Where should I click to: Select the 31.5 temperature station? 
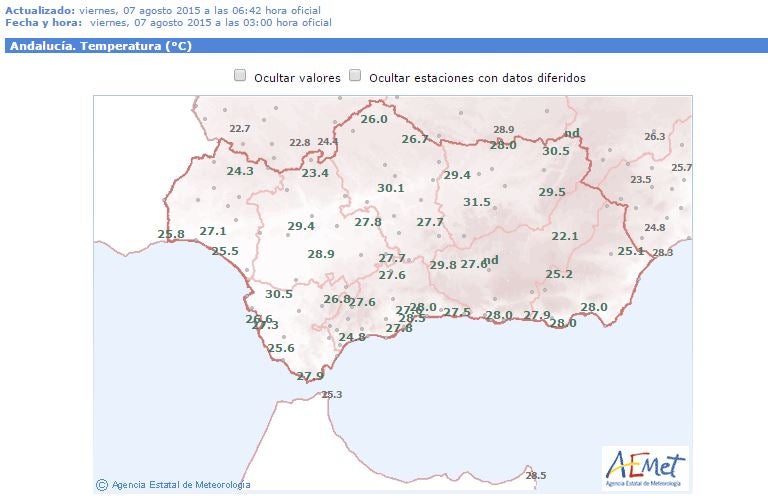pos(477,202)
